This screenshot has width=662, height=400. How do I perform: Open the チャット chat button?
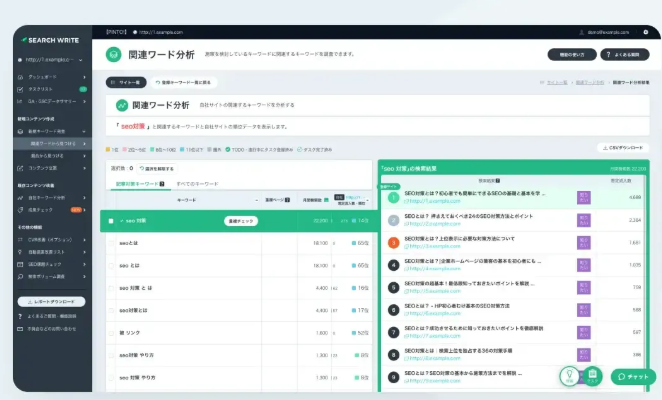click(633, 377)
